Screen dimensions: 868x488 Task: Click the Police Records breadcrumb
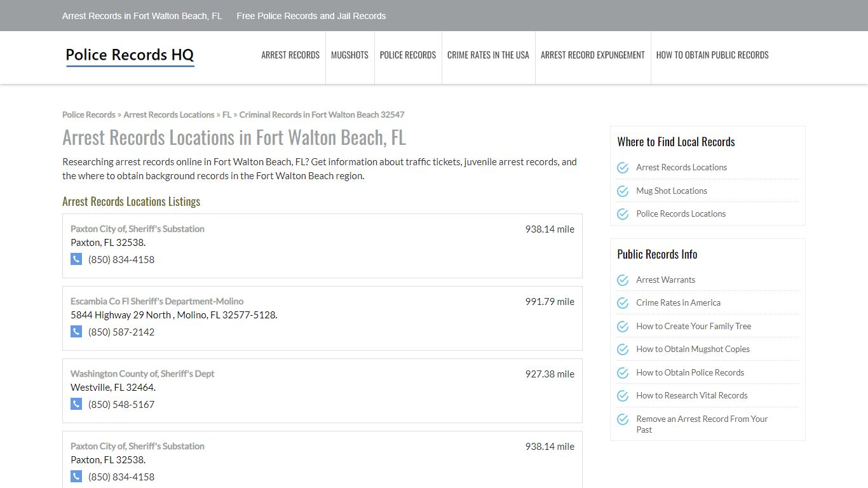click(89, 115)
